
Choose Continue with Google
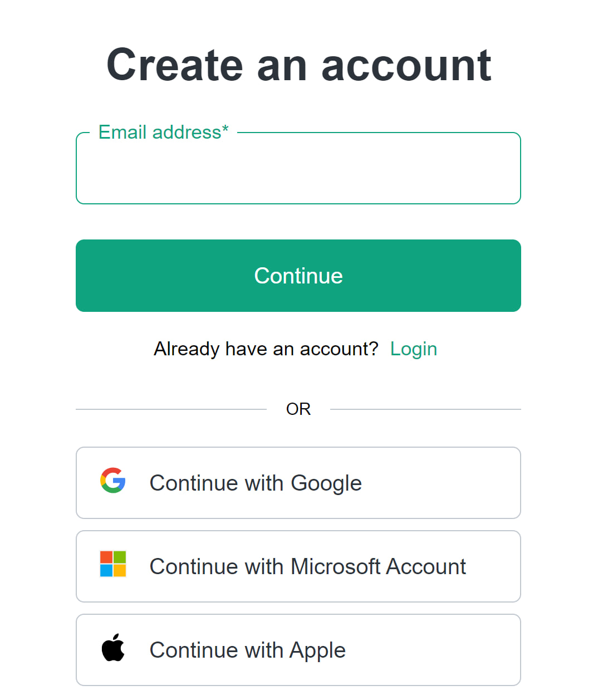[298, 483]
